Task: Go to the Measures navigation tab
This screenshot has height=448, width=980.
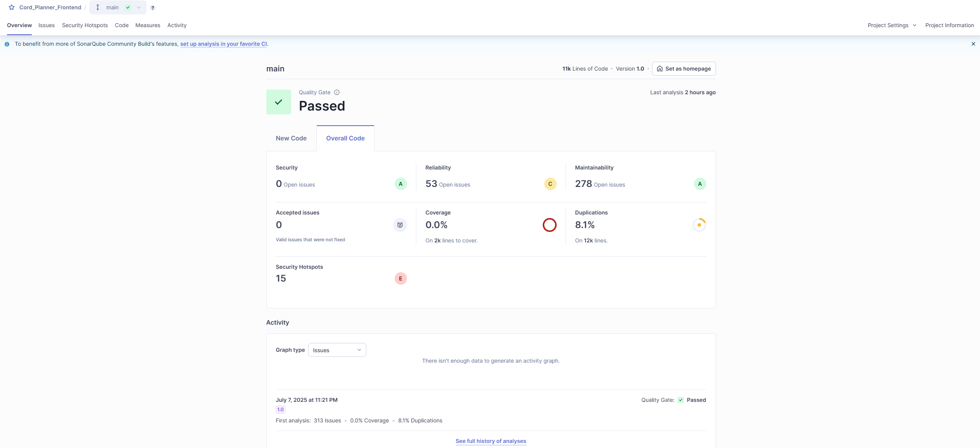Action: [148, 25]
